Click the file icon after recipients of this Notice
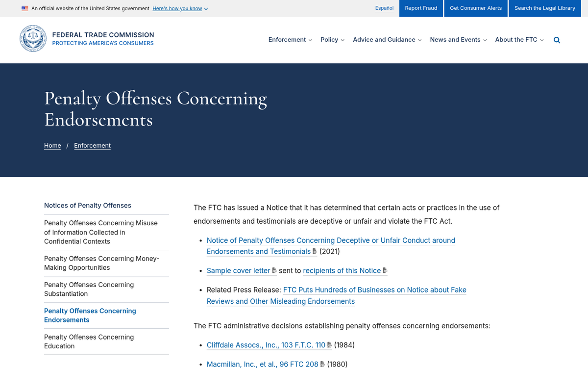 click(x=385, y=270)
